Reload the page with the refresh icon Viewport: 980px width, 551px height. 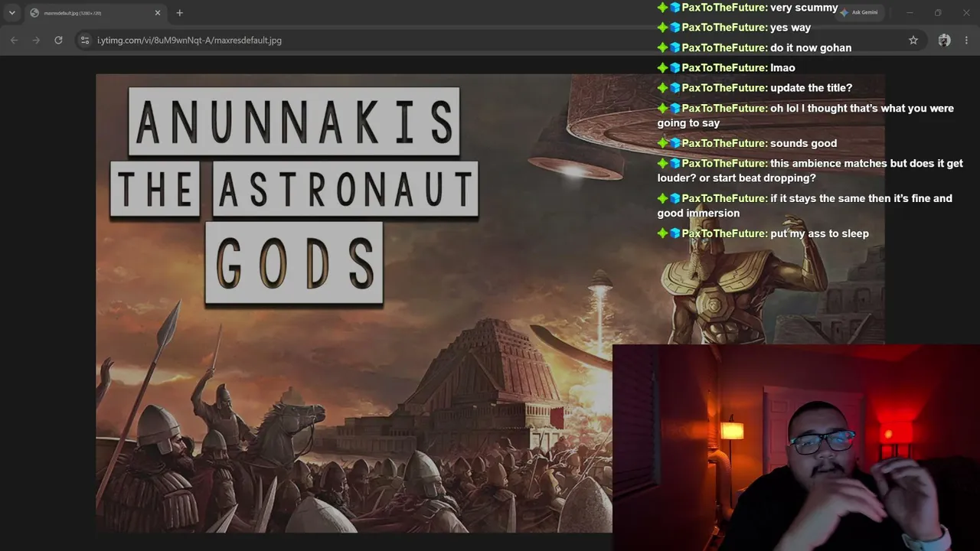click(58, 41)
